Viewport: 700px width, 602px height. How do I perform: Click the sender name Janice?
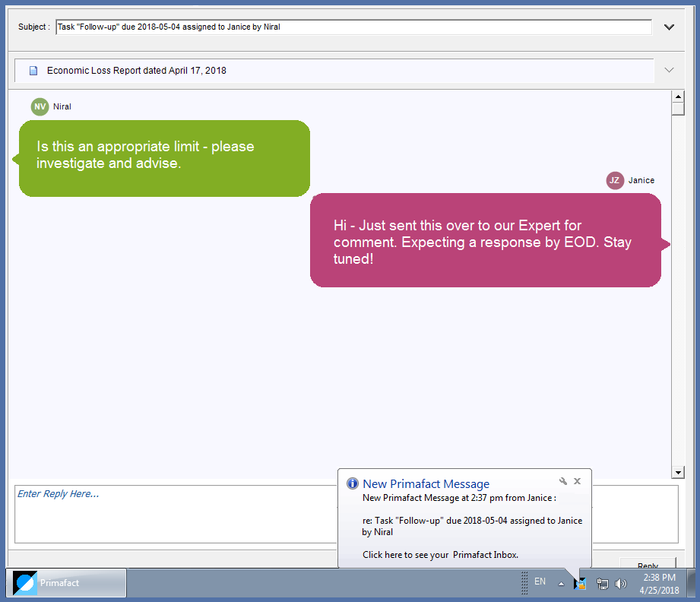point(641,180)
